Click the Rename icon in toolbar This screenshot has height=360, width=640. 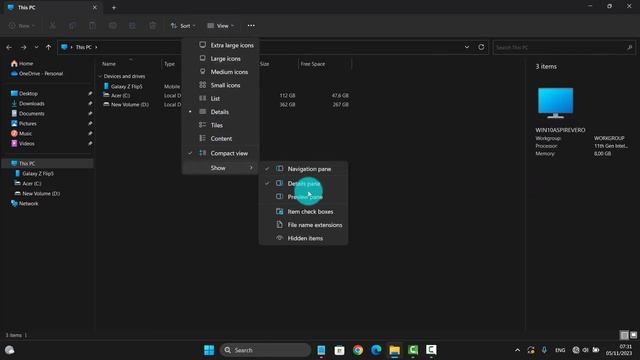(113, 26)
